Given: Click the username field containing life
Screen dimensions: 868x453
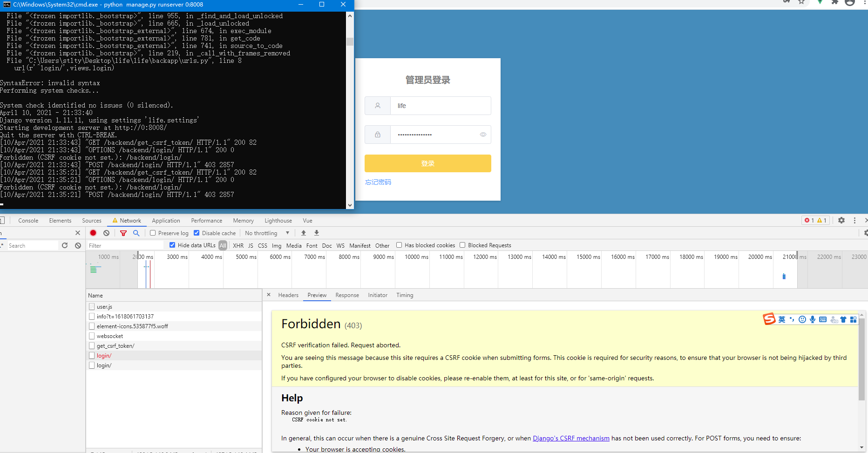Looking at the screenshot, I should click(x=441, y=106).
